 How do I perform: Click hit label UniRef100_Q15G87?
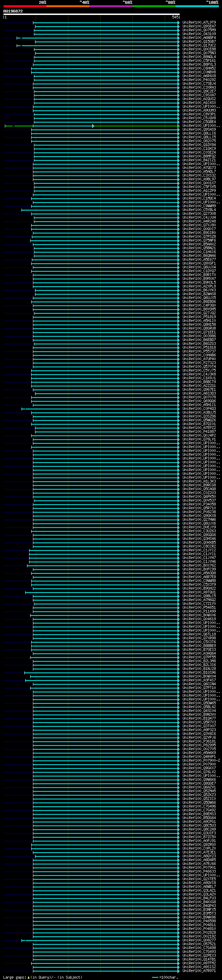click(x=199, y=41)
